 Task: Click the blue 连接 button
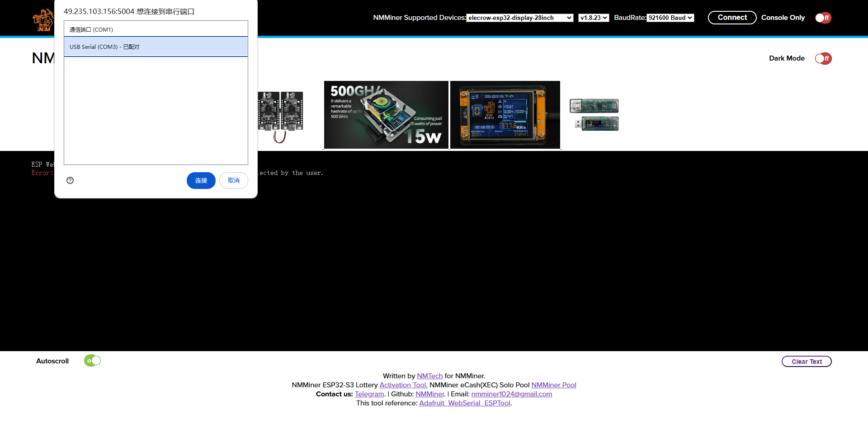tap(201, 180)
